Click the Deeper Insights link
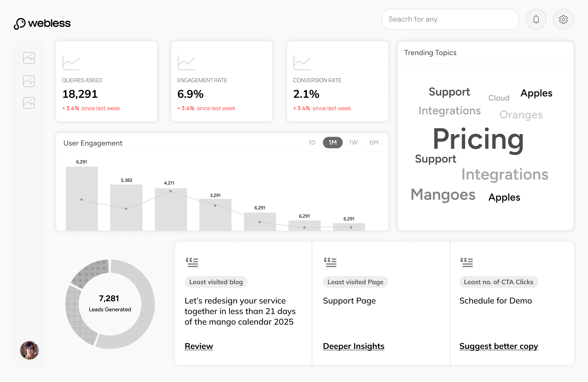This screenshot has height=382, width=588. coord(353,346)
